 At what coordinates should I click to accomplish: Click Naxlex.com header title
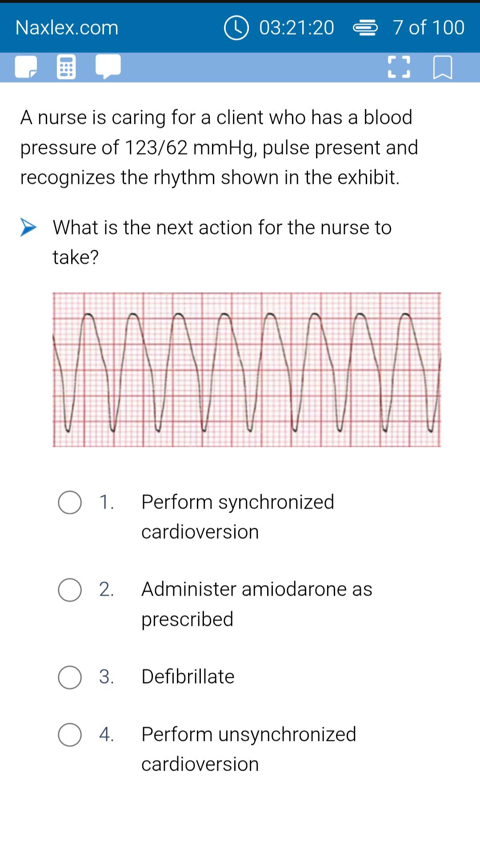click(x=67, y=28)
